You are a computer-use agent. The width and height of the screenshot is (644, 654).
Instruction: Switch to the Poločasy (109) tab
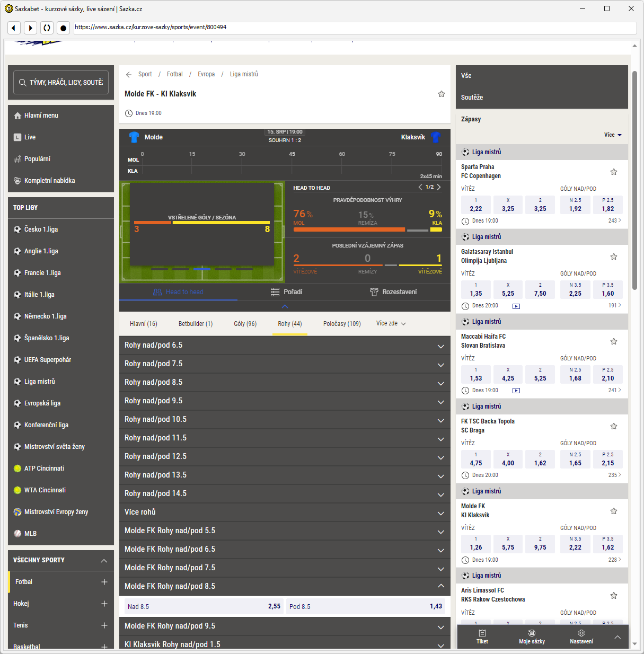click(342, 323)
